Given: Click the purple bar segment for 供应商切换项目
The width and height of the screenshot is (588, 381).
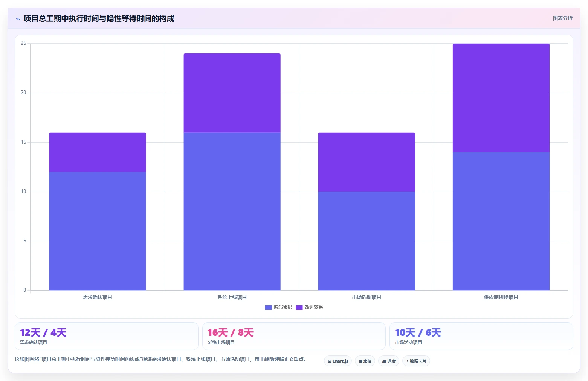Looking at the screenshot, I should tap(501, 98).
